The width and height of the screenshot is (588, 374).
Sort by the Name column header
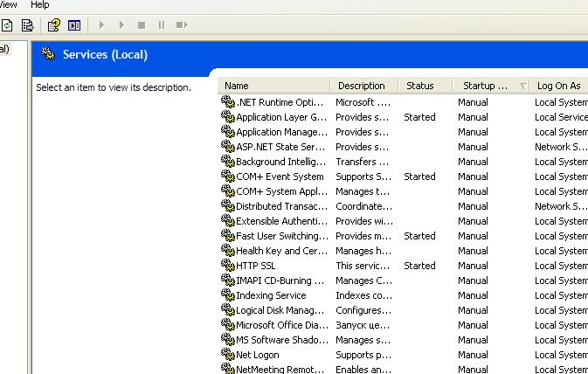pos(274,86)
